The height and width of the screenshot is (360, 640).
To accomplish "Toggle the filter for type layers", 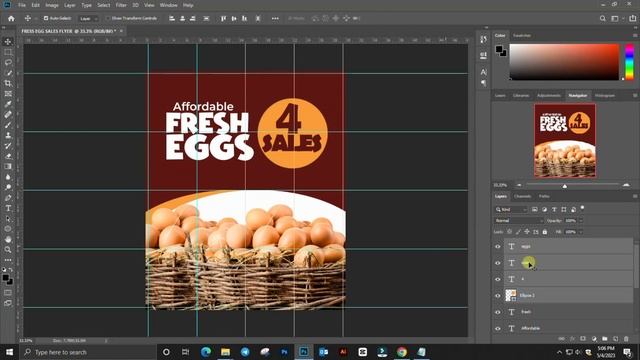I will pos(554,209).
